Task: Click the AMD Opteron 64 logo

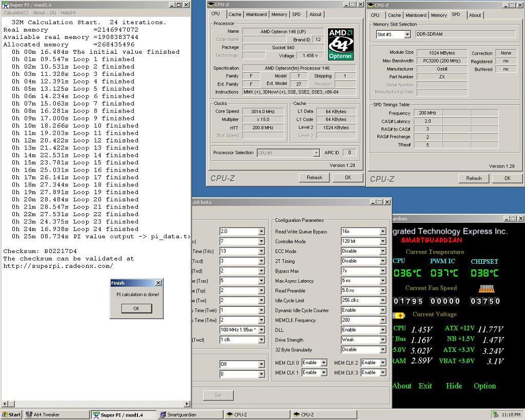Action: pyautogui.click(x=340, y=44)
